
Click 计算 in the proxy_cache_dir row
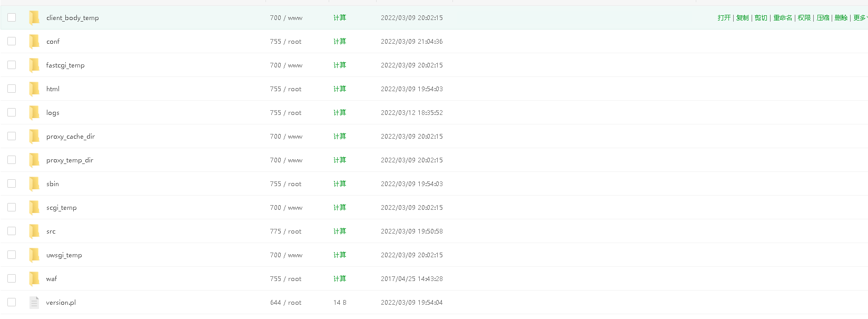[x=340, y=137]
